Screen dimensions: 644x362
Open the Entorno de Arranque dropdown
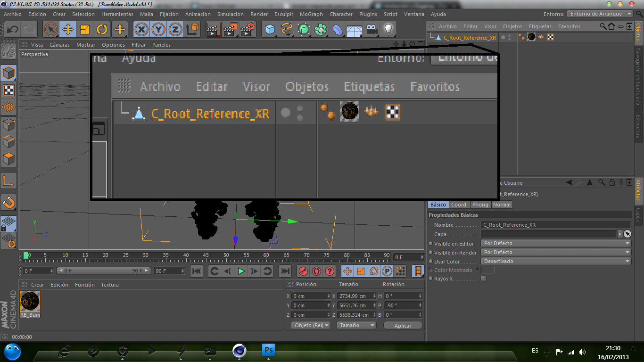[x=600, y=14]
